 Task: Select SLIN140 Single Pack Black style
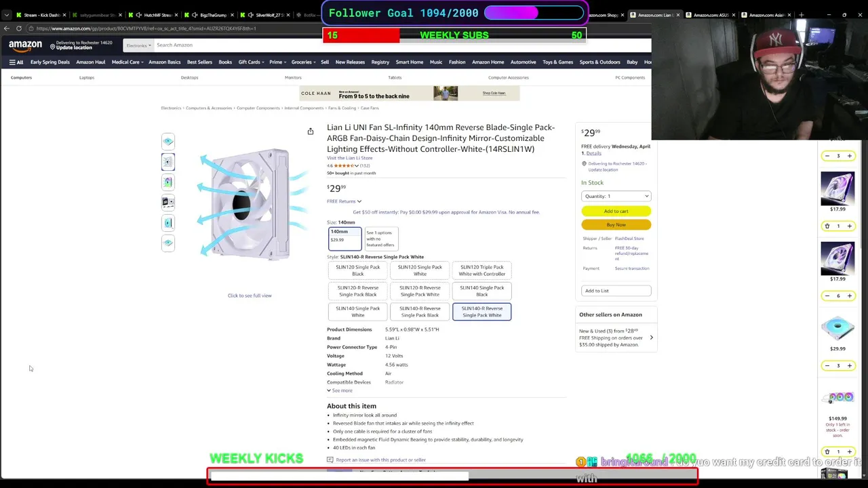481,291
